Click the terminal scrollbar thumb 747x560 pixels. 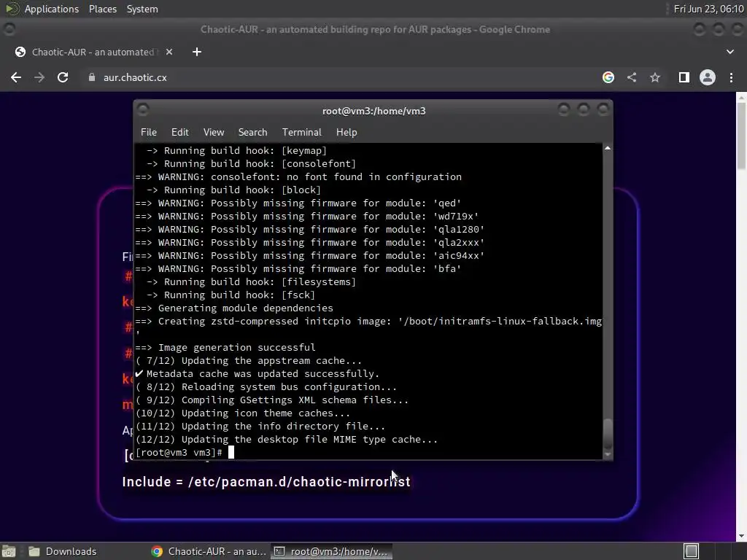pos(608,434)
